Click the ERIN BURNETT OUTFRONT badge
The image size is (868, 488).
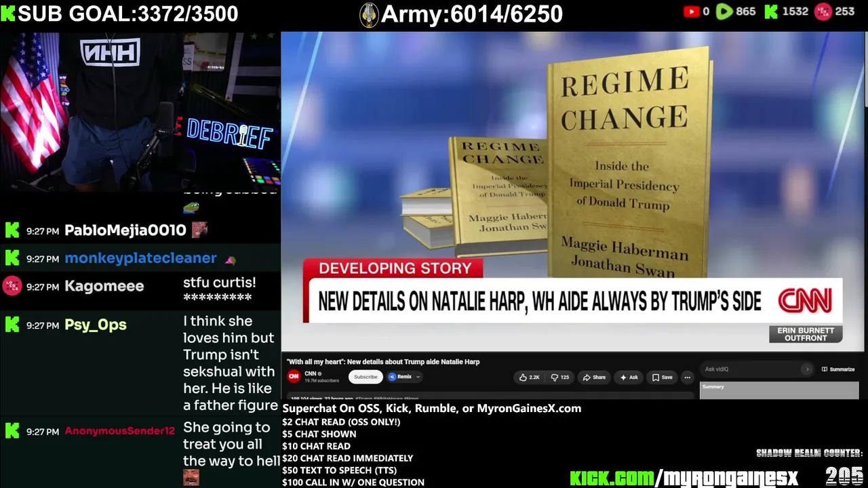(x=806, y=334)
